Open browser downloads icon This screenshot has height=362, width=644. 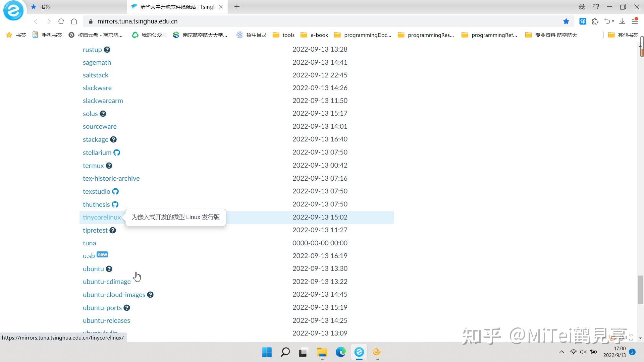(x=622, y=21)
